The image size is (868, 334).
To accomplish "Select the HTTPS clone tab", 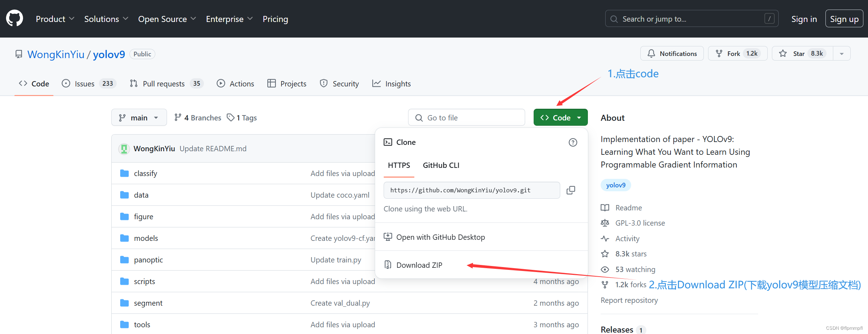I will click(399, 165).
